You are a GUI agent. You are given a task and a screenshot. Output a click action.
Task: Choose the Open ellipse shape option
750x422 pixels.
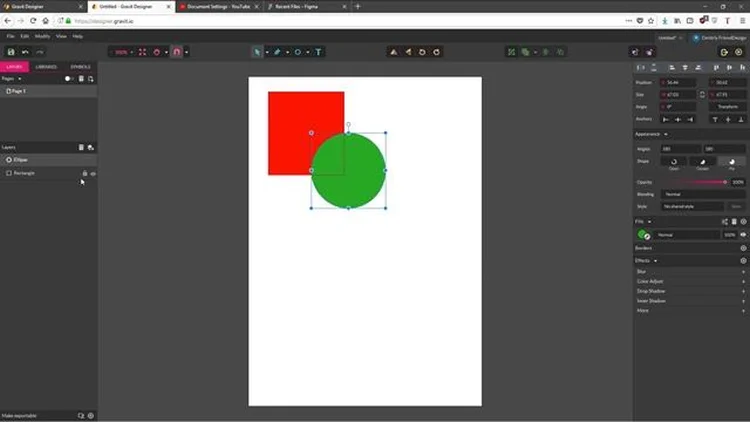click(674, 162)
